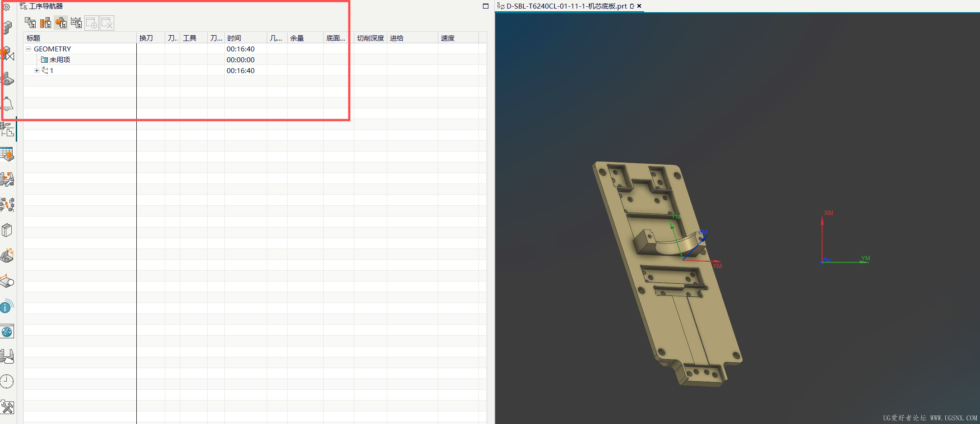Click the 切削深度 column header
This screenshot has height=424, width=980.
tap(371, 38)
